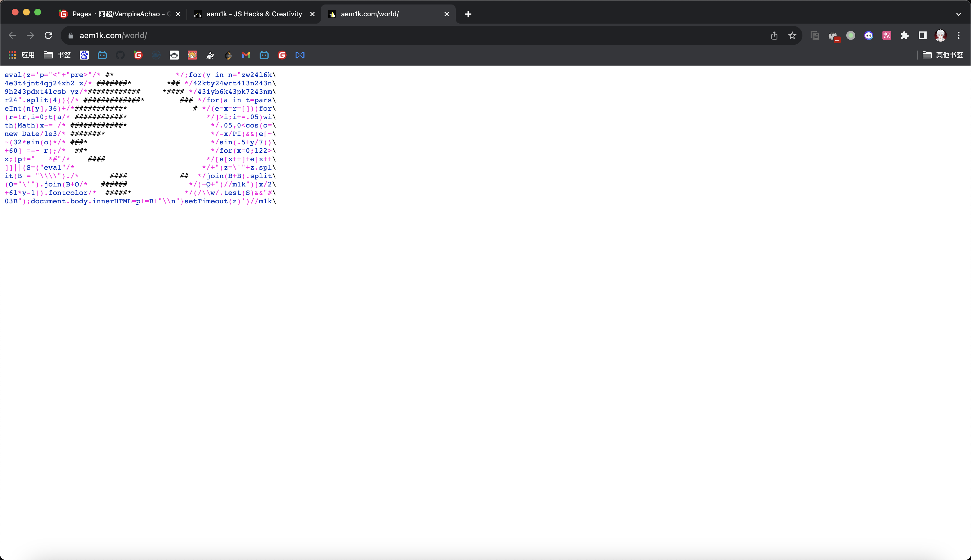This screenshot has height=560, width=971.
Task: Open the Baidu bookmark
Action: [x=84, y=55]
